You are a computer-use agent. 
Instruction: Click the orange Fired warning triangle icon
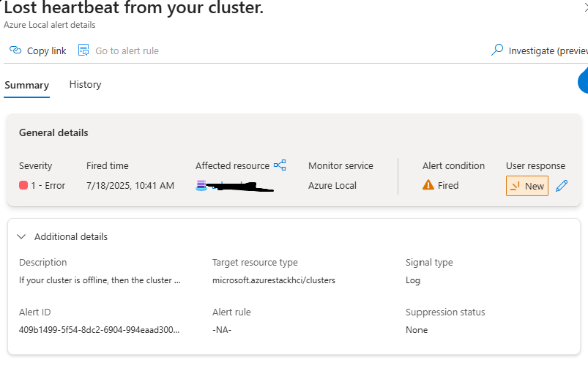tap(428, 185)
